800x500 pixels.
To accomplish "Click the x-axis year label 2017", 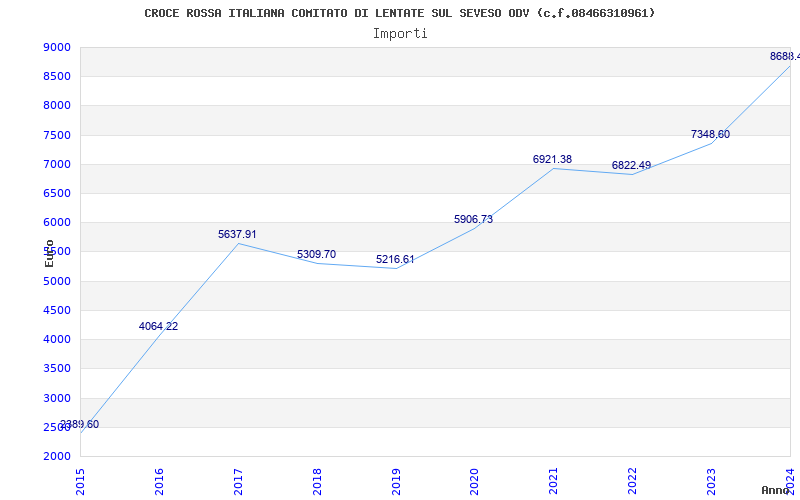I will pyautogui.click(x=238, y=482).
